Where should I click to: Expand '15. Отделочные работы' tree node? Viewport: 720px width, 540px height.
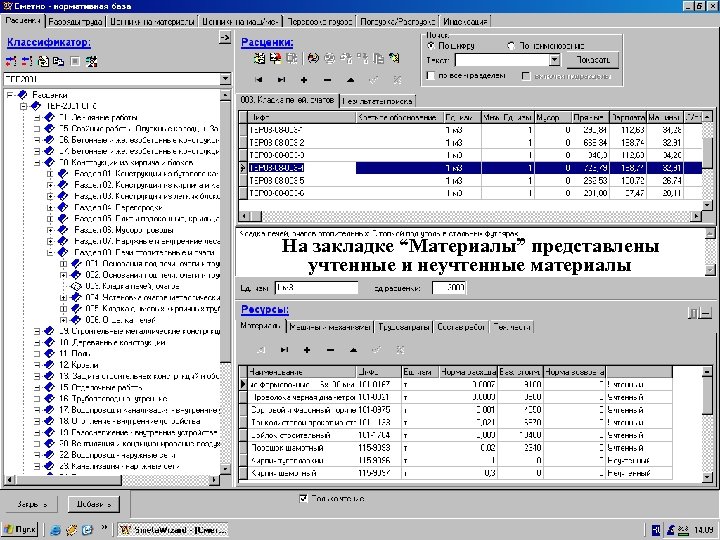(37, 388)
